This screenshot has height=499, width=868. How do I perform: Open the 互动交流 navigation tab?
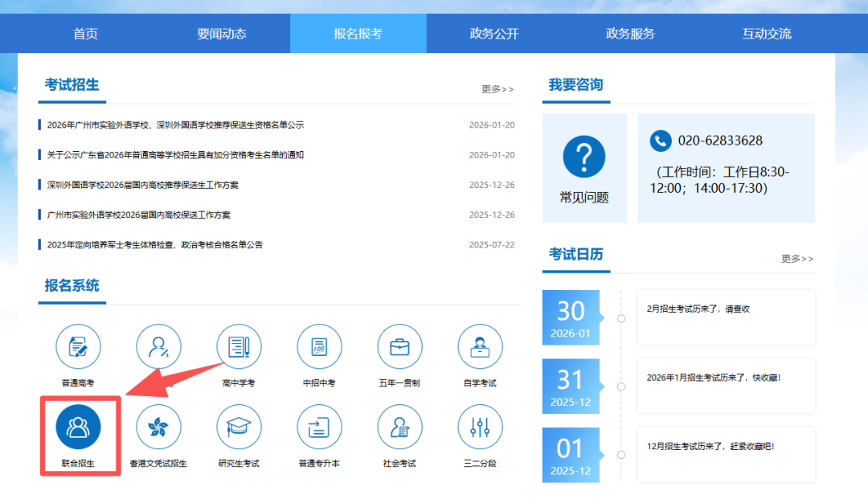click(767, 34)
